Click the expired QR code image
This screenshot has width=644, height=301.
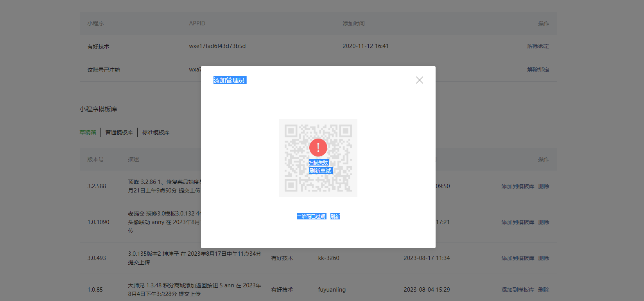coord(318,158)
